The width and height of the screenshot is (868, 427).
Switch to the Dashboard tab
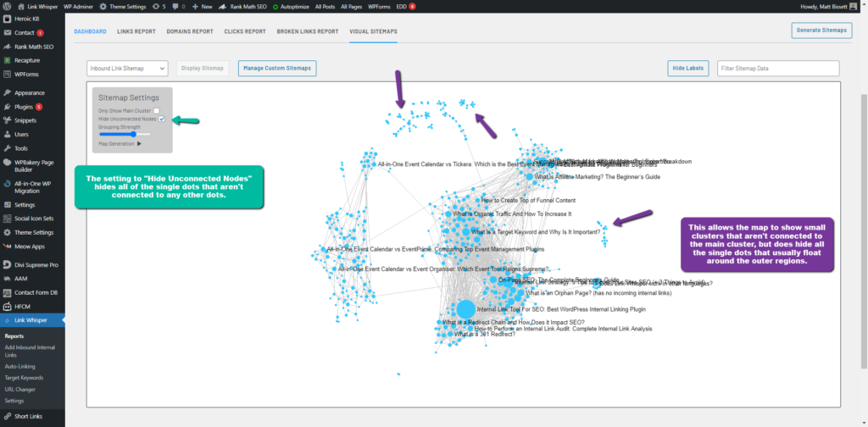pyautogui.click(x=90, y=31)
